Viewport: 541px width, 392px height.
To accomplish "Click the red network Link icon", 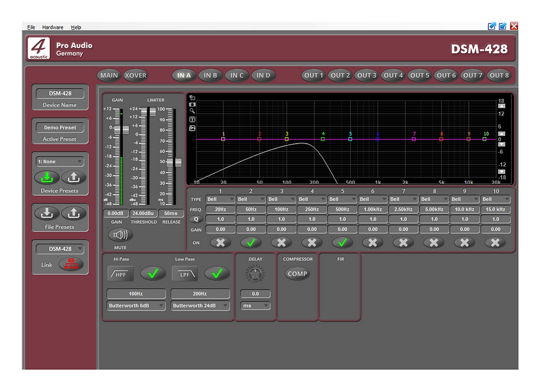I will point(71,264).
